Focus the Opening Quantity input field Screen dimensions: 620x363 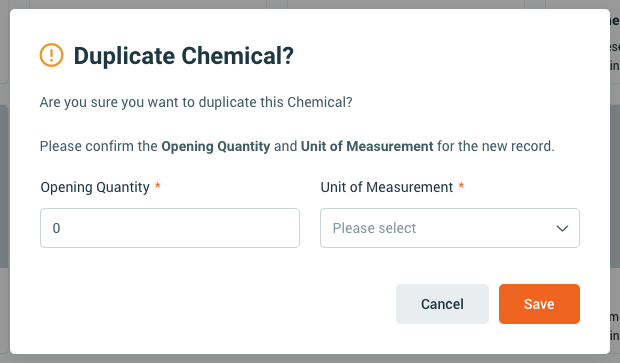pos(170,228)
